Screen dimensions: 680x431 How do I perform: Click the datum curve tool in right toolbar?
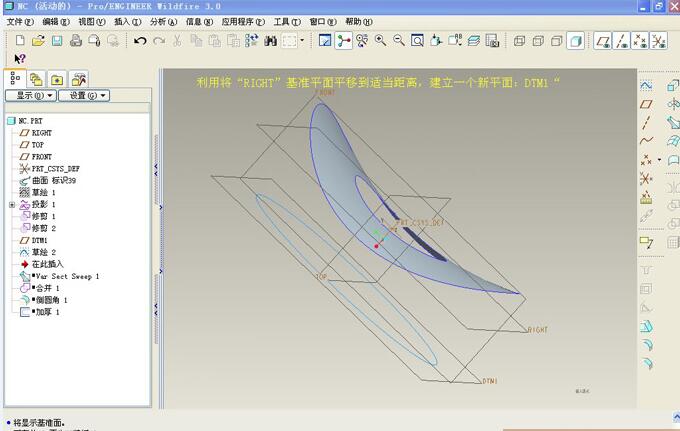(x=646, y=140)
